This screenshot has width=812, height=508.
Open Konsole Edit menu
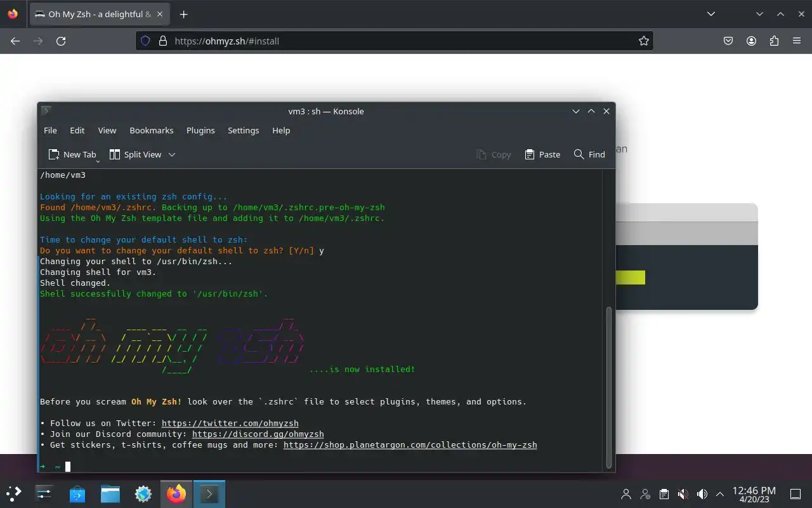tap(77, 130)
